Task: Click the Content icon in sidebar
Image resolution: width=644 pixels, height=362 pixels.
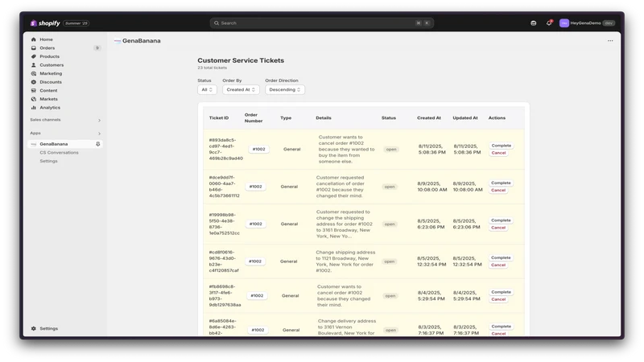Action: pyautogui.click(x=34, y=91)
